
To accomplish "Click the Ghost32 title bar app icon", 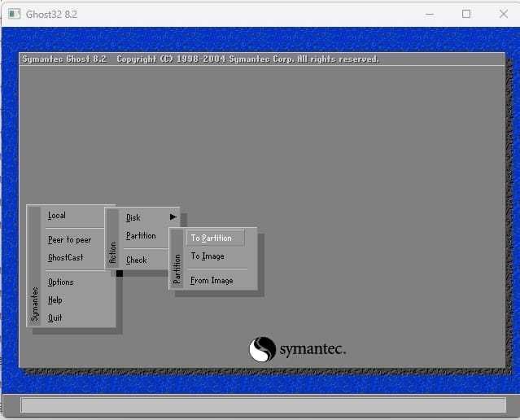I will click(15, 14).
